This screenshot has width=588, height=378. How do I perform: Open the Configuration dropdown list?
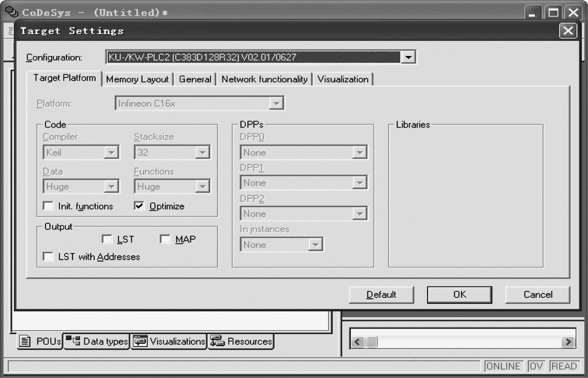pos(408,57)
